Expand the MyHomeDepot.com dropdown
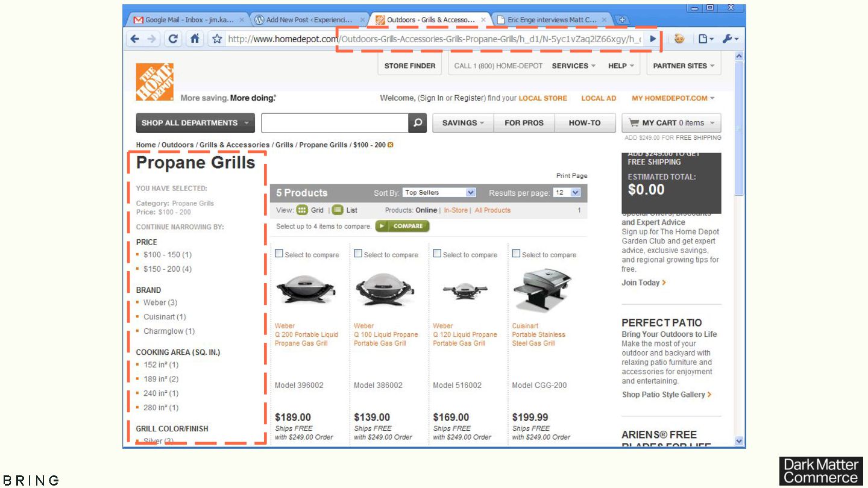Image resolution: width=868 pixels, height=488 pixels. pos(673,98)
